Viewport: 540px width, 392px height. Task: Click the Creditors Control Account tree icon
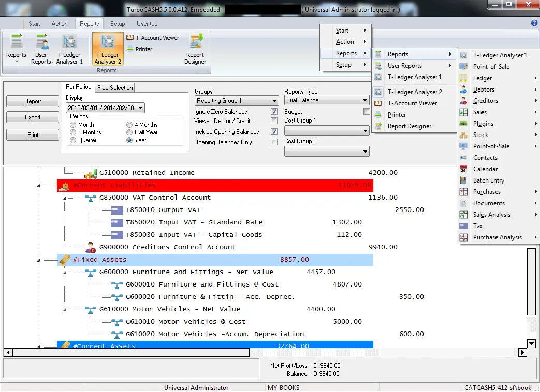pos(91,247)
